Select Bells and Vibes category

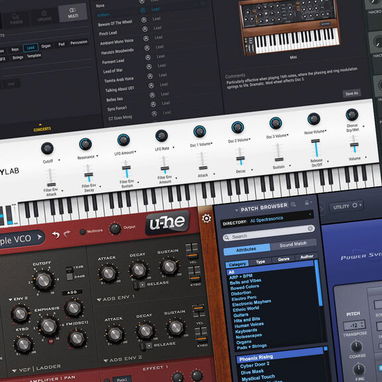[x=245, y=282]
